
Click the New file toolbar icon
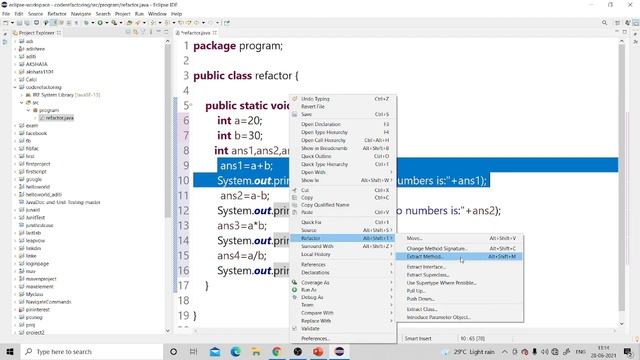pyautogui.click(x=6, y=23)
